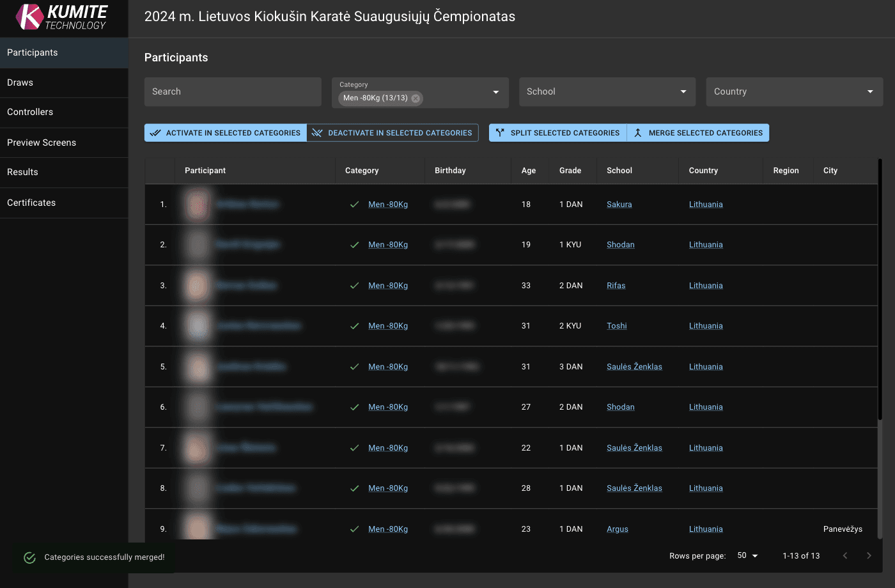The height and width of the screenshot is (588, 895).
Task: Toggle active checkmark for participant 8
Action: tap(354, 488)
